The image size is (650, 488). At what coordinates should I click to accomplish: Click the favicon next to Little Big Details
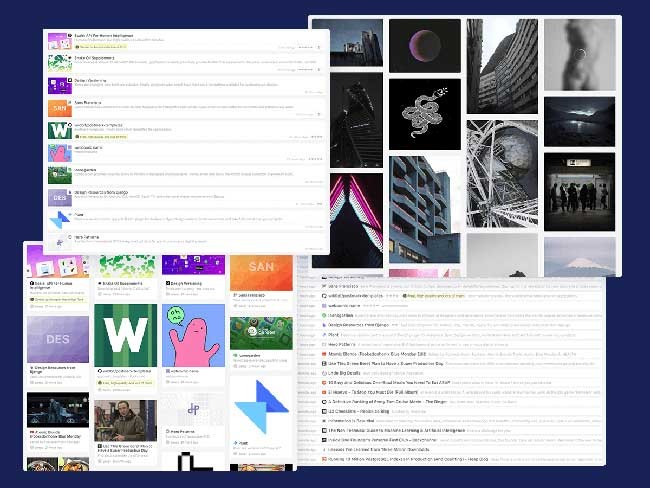tap(322, 372)
